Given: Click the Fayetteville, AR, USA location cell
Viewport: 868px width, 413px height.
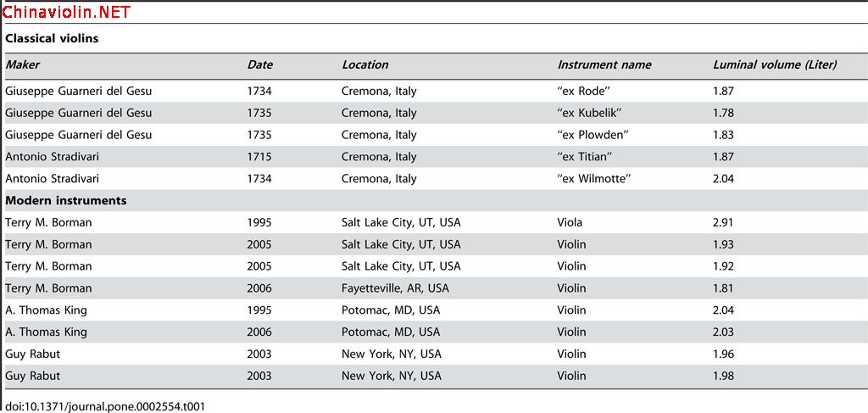Looking at the screenshot, I should tap(395, 288).
